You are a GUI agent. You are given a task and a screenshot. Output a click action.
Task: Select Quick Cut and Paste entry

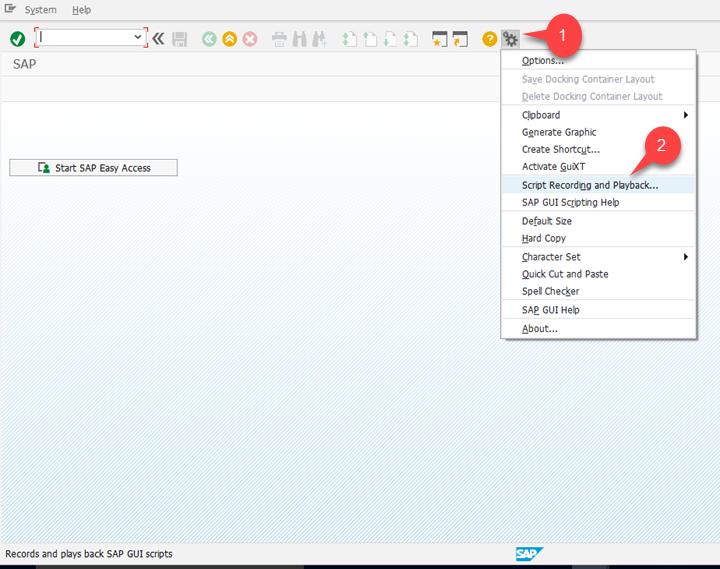(598, 274)
